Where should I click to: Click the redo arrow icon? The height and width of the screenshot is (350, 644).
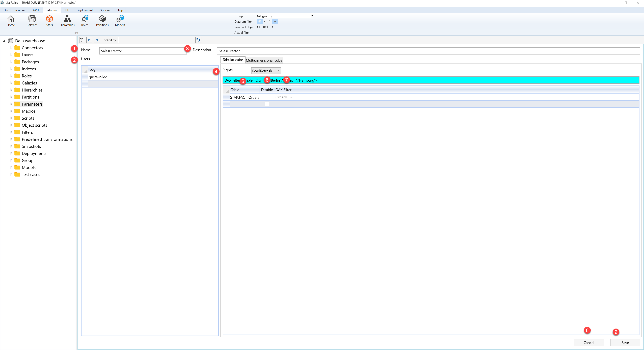pyautogui.click(x=97, y=40)
